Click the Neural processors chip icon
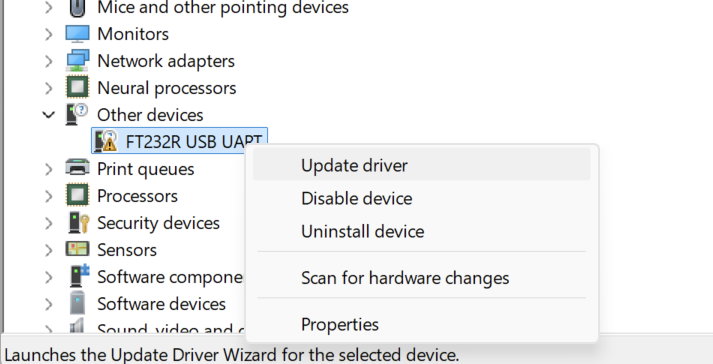This screenshot has height=364, width=713. pyautogui.click(x=77, y=87)
